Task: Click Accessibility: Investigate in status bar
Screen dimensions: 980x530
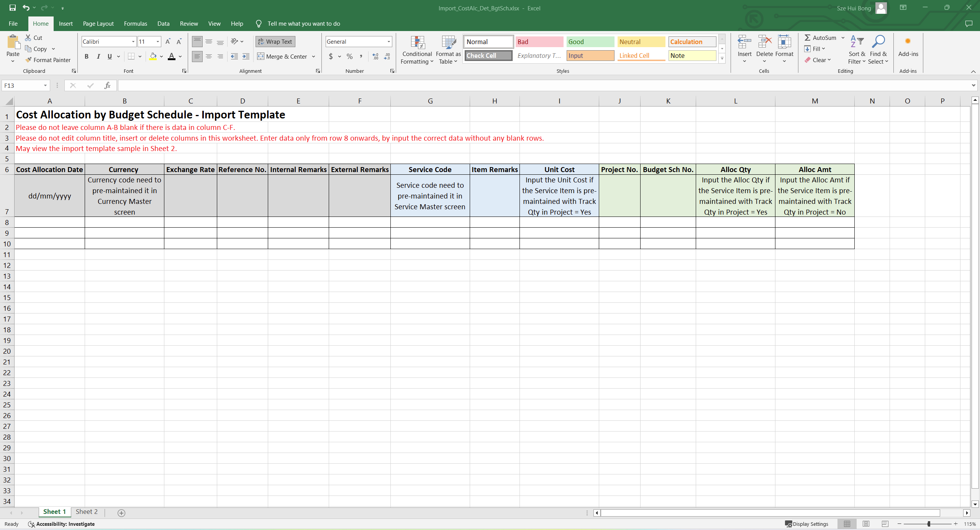Action: [x=61, y=524]
